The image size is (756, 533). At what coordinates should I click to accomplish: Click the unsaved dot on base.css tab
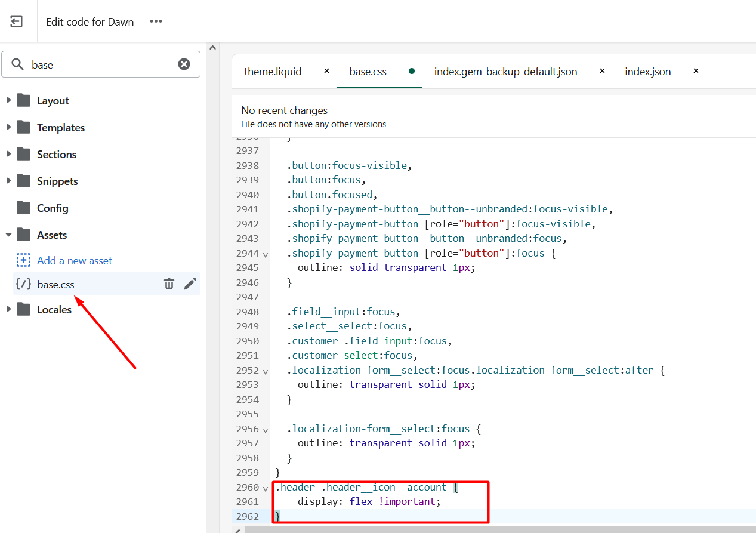click(412, 71)
